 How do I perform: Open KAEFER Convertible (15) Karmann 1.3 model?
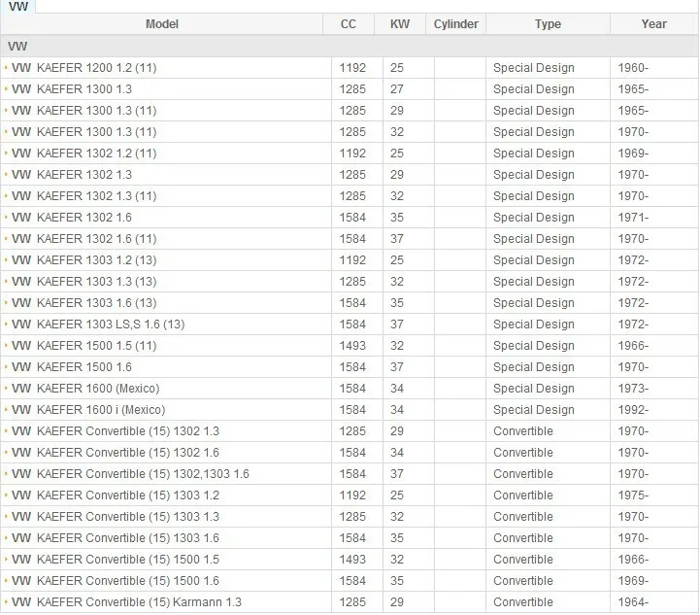[x=126, y=602]
